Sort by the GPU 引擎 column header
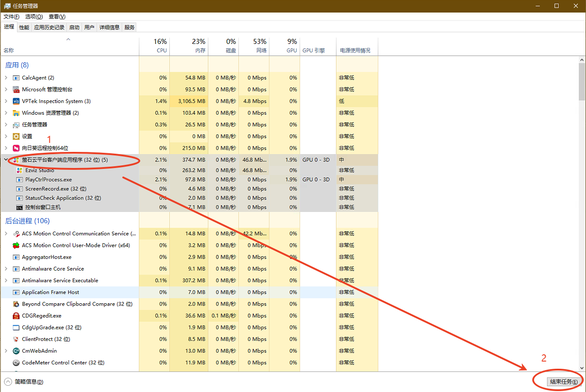 [318, 46]
